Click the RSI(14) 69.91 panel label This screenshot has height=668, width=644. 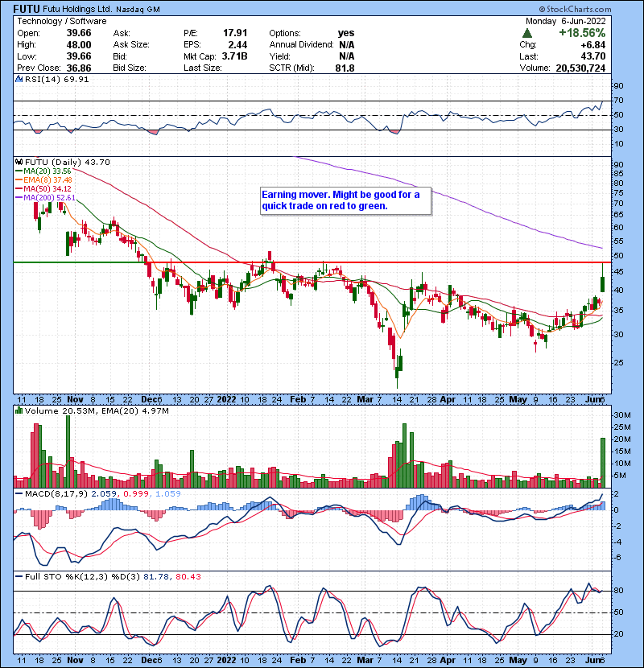(56, 79)
